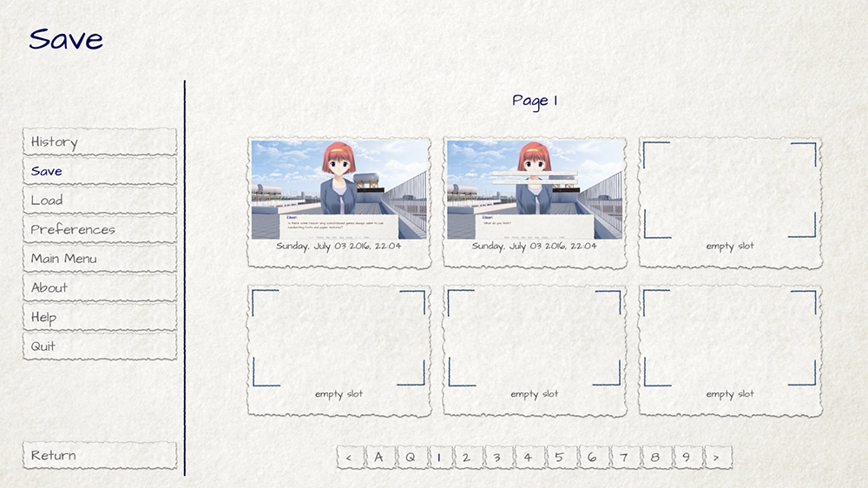Select the second save slot thumbnail
Image resolution: width=868 pixels, height=488 pixels.
coord(534,191)
